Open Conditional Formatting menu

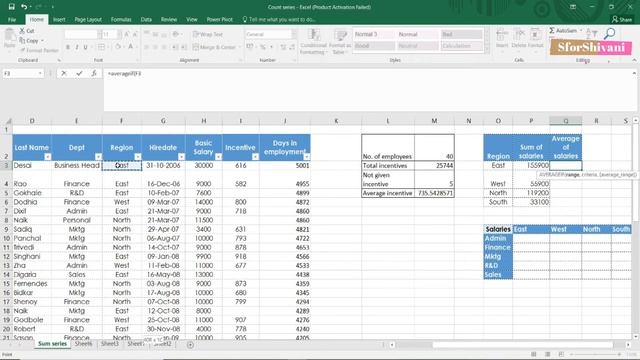[313, 42]
